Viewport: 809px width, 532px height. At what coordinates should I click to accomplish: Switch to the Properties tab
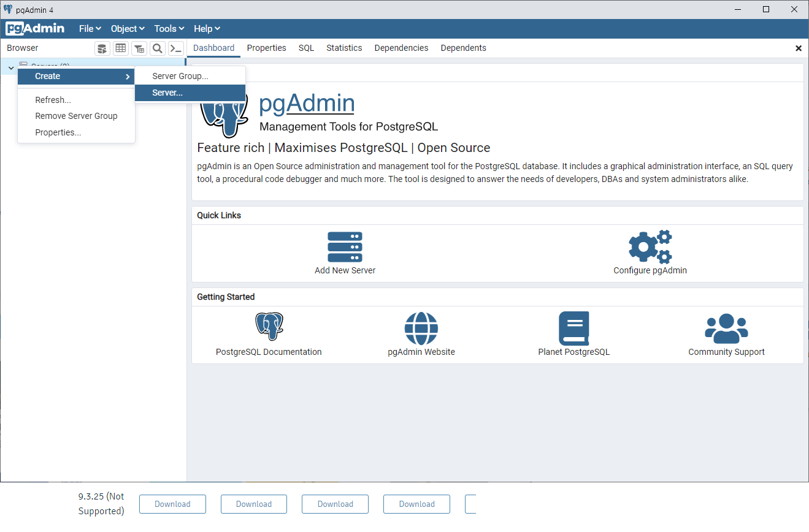pos(266,48)
